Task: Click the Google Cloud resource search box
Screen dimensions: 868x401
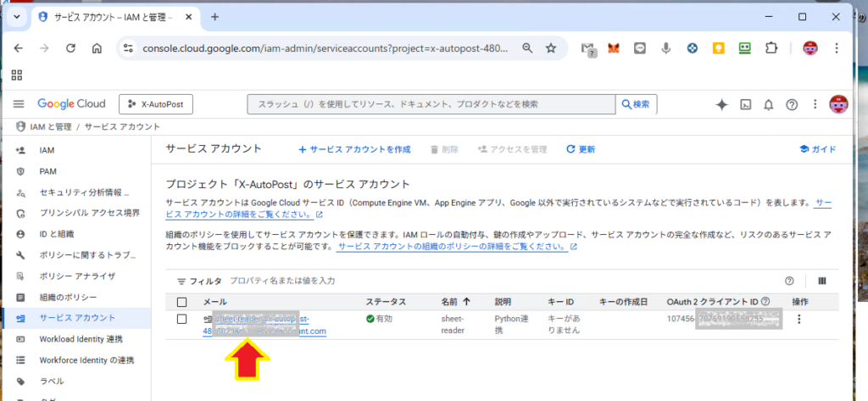Action: point(431,104)
